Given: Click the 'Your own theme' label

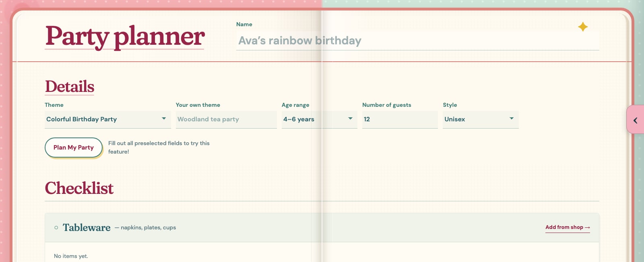Looking at the screenshot, I should pyautogui.click(x=198, y=105).
